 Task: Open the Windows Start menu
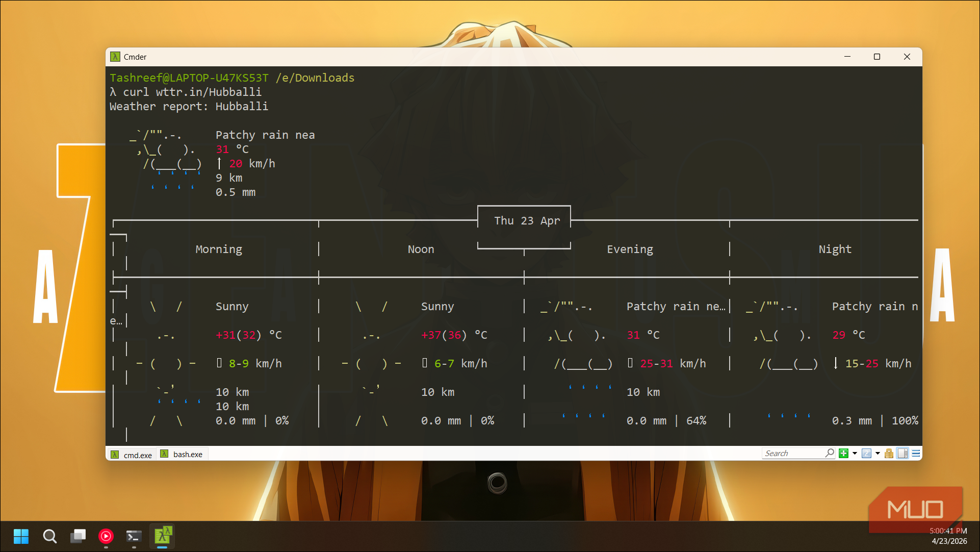pos(21,536)
